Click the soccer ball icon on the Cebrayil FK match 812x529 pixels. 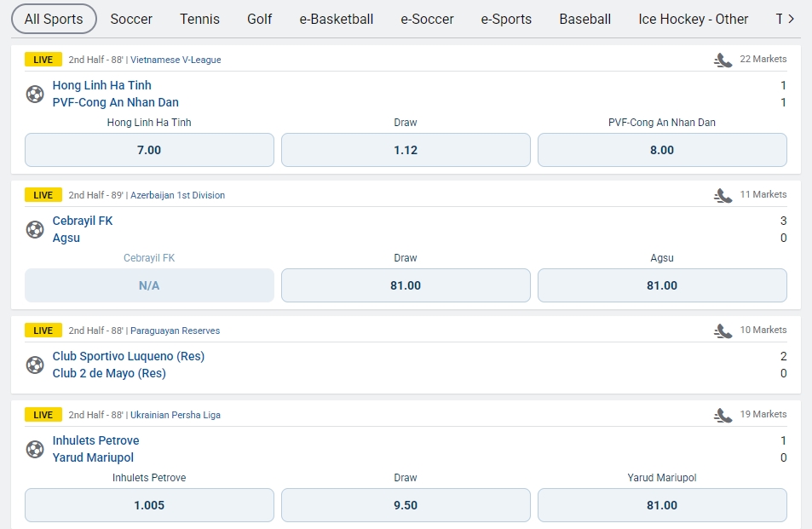(35, 229)
